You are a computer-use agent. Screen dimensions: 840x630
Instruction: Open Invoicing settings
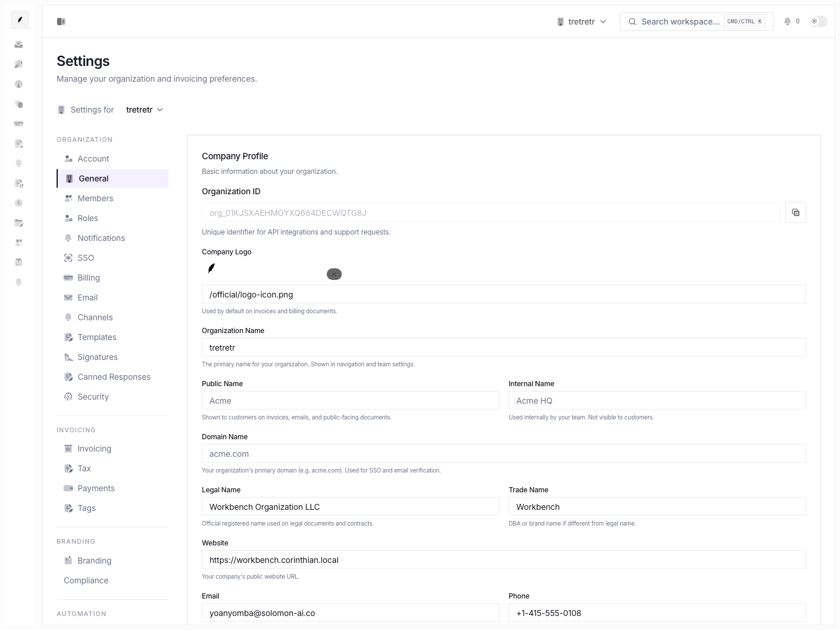point(113,449)
